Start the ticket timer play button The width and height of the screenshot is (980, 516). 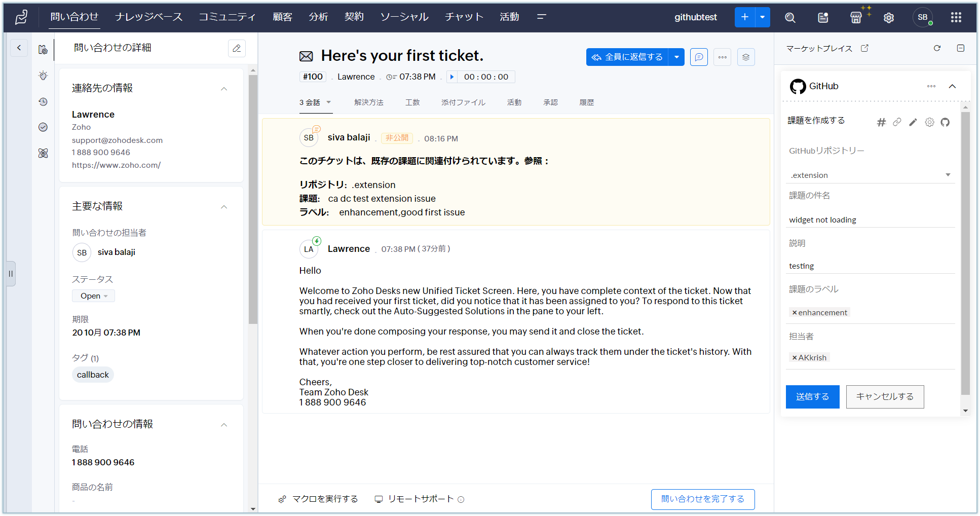click(x=452, y=77)
